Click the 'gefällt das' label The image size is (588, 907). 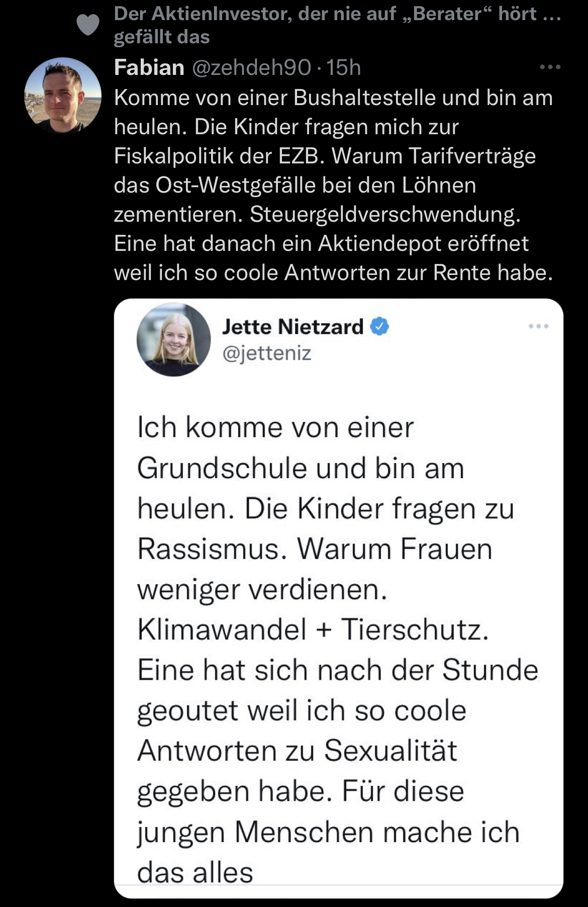point(162,37)
